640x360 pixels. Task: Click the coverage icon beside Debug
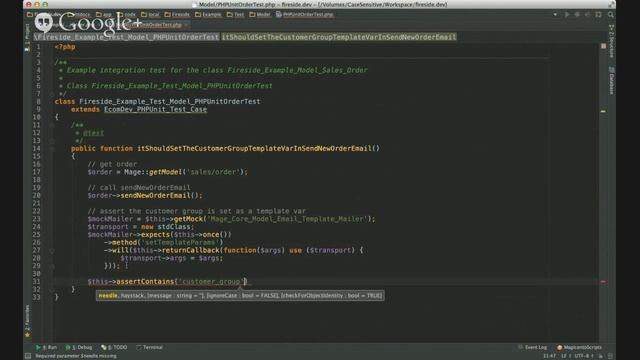[587, 15]
